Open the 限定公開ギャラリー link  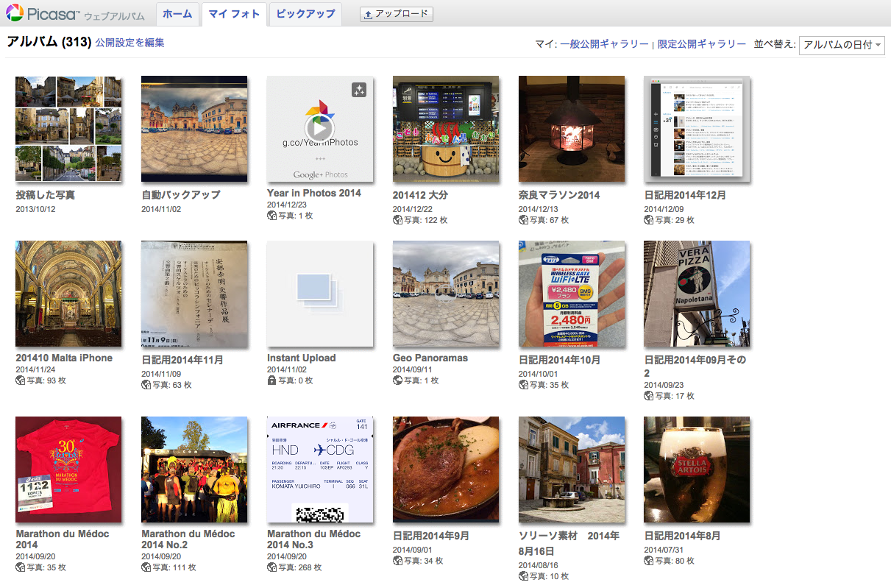click(702, 45)
